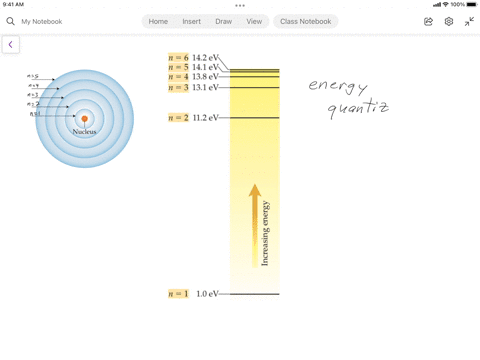Switch to the Home tab

click(158, 21)
